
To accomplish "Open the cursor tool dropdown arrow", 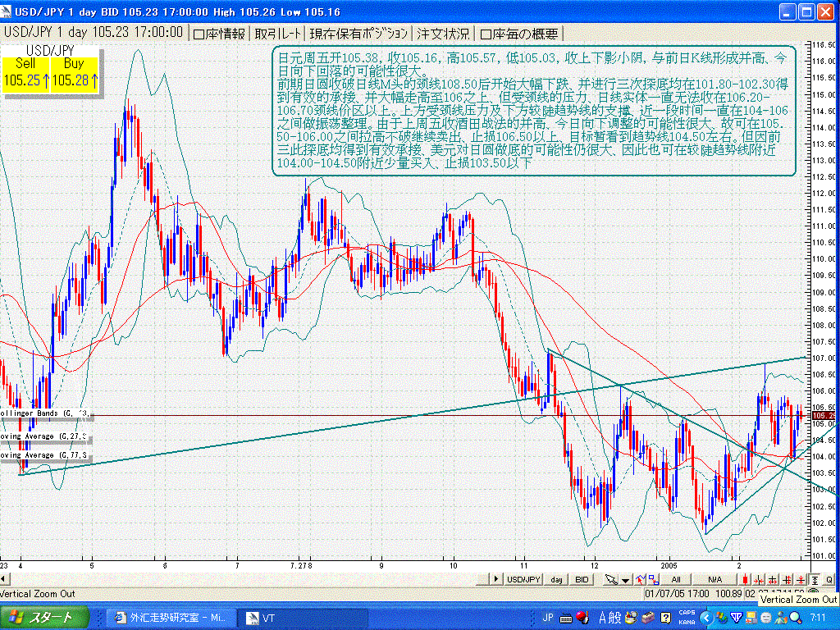I will point(625,580).
